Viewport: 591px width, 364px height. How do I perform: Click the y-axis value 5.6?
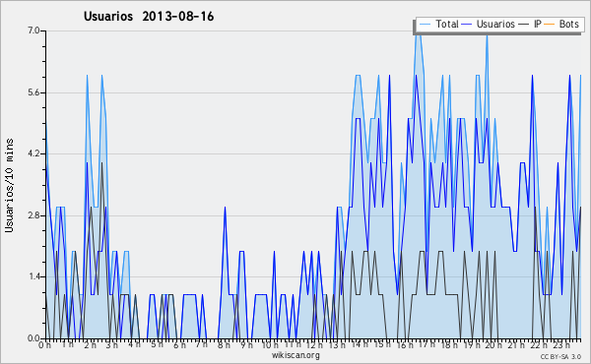pos(33,92)
